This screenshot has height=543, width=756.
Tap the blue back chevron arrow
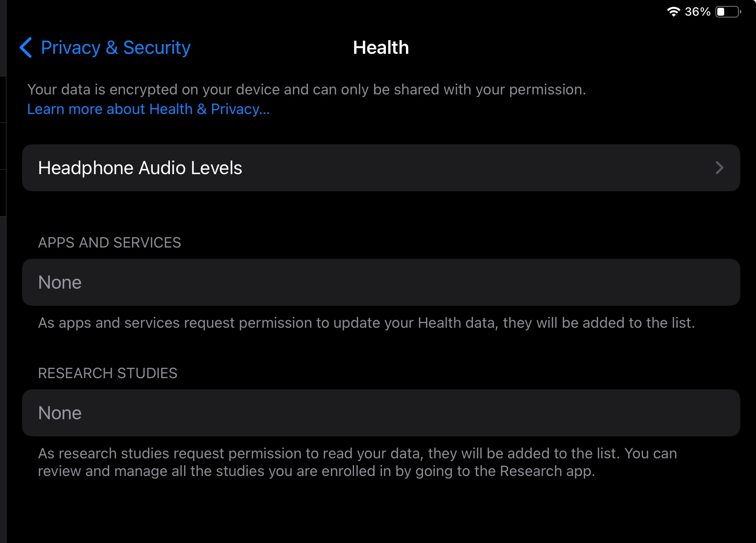(26, 47)
